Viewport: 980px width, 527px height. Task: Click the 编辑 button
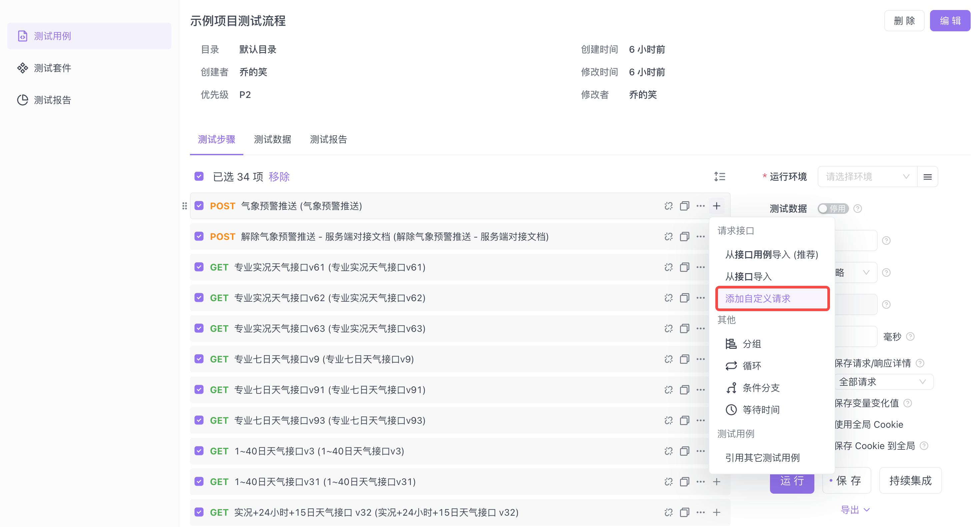pos(950,21)
